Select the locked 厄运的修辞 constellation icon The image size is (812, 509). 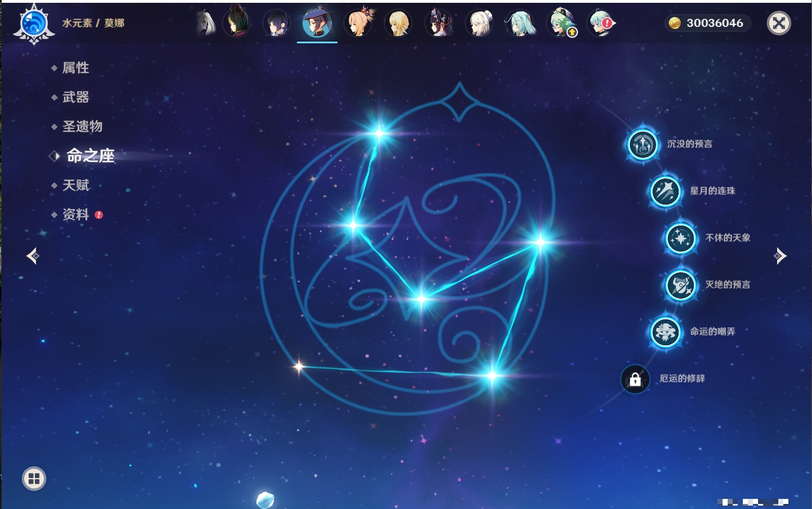pyautogui.click(x=635, y=379)
